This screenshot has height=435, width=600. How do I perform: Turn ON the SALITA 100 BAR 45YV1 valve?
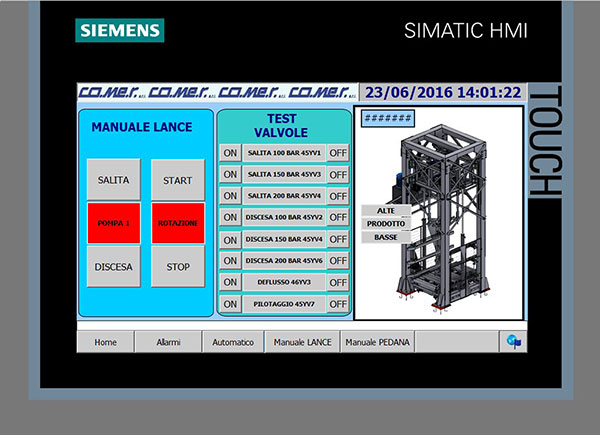[x=229, y=152]
